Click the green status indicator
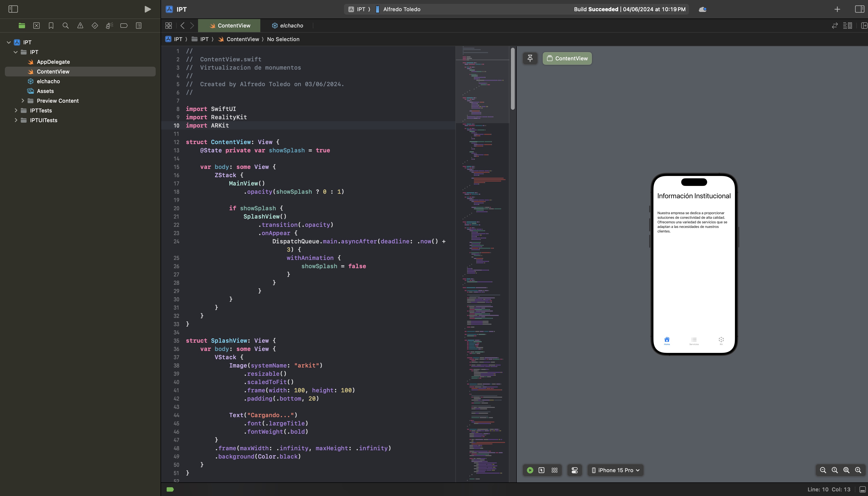 [x=170, y=489]
